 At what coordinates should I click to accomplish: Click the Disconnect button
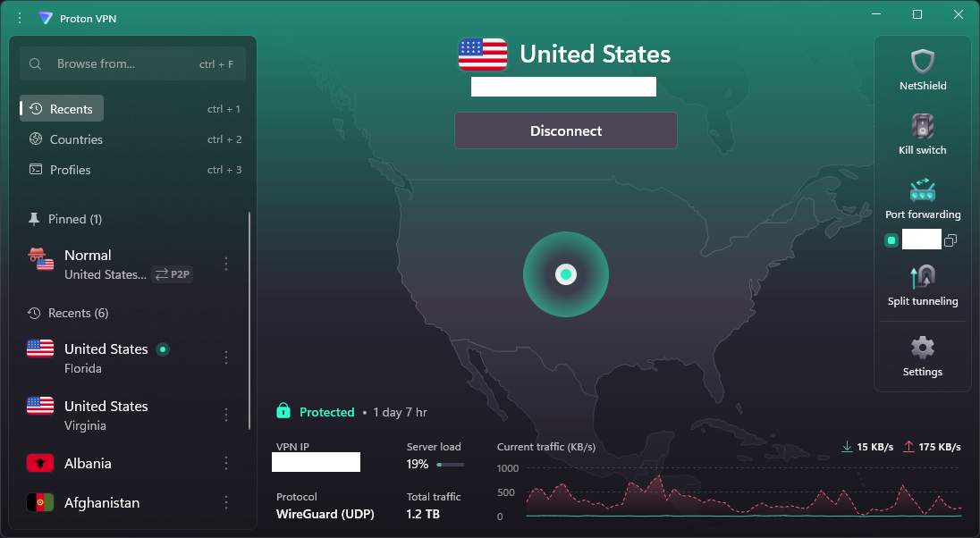566,130
